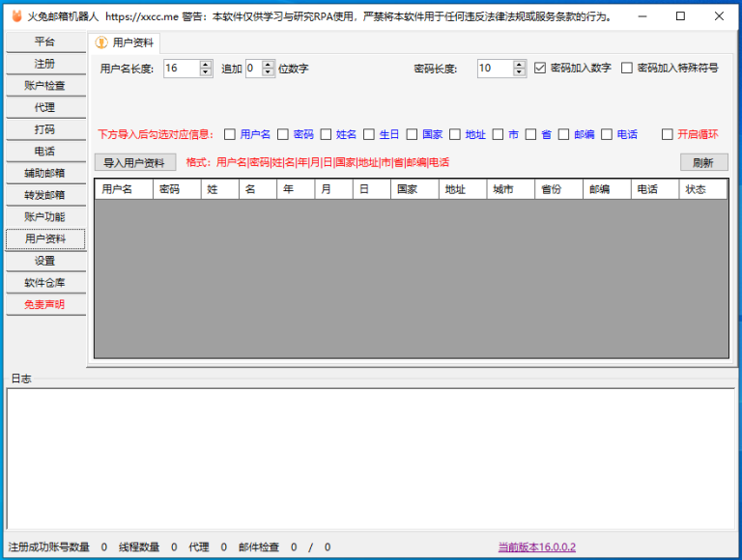
Task: Switch to the 用户资料 tab
Action: (x=125, y=43)
